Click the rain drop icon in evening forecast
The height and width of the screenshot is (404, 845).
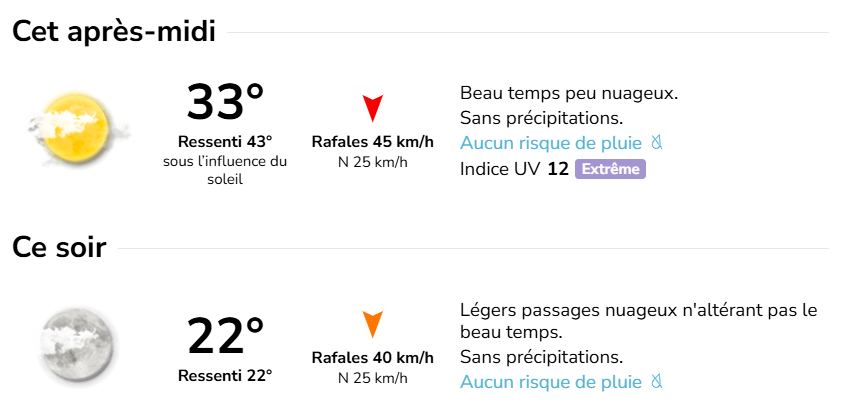[657, 381]
